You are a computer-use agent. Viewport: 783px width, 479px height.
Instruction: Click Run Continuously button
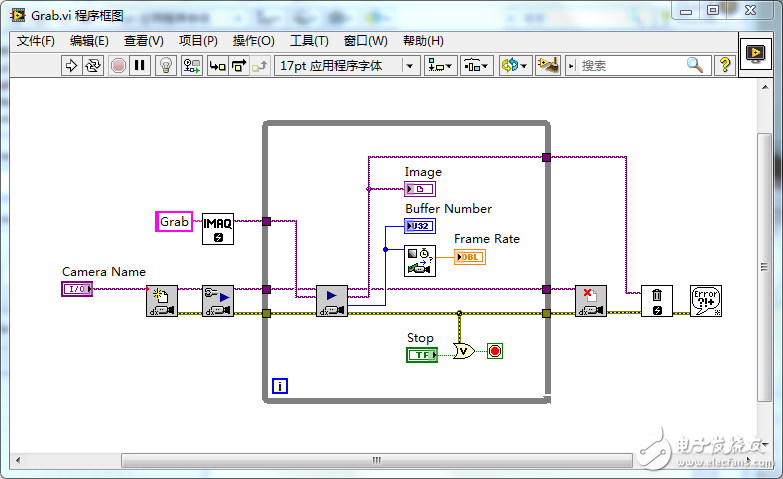[x=93, y=65]
